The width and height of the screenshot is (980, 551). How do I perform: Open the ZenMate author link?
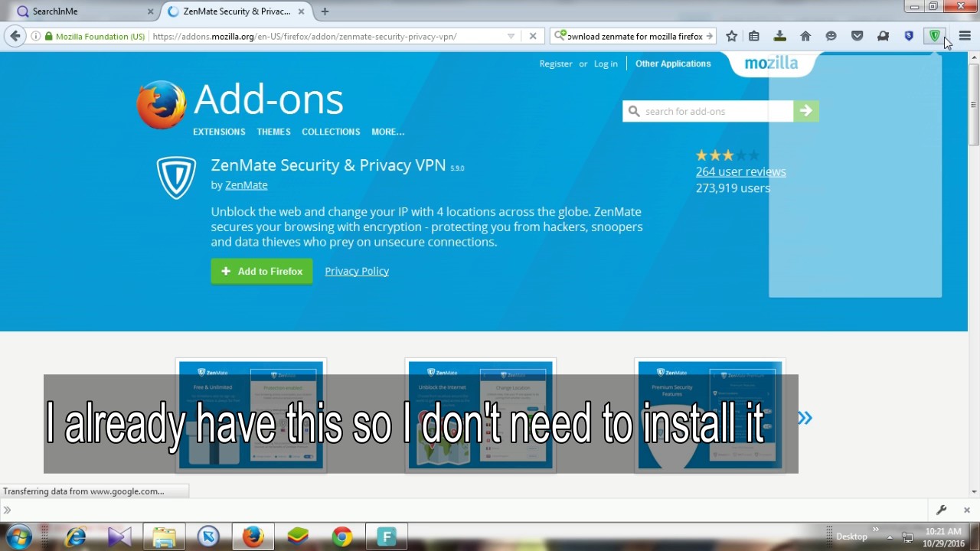[x=246, y=184]
